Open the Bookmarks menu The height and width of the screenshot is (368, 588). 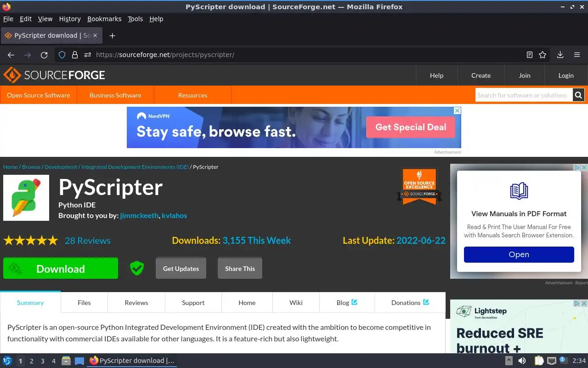[104, 19]
